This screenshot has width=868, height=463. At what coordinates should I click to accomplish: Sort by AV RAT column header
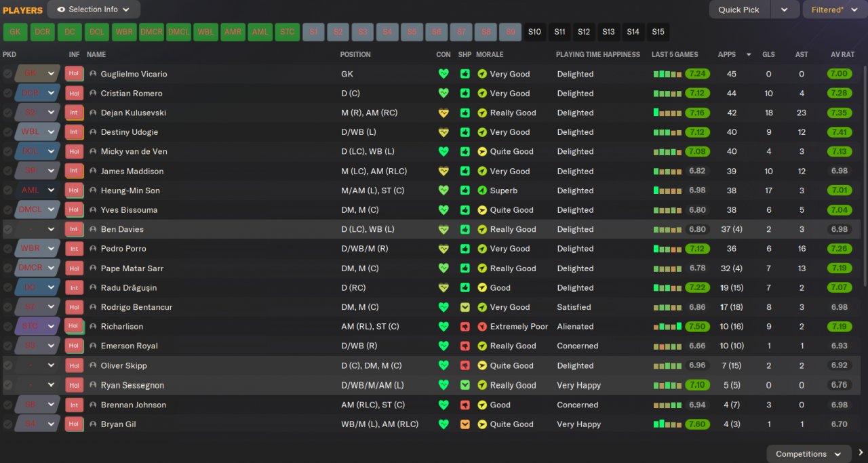pos(843,54)
